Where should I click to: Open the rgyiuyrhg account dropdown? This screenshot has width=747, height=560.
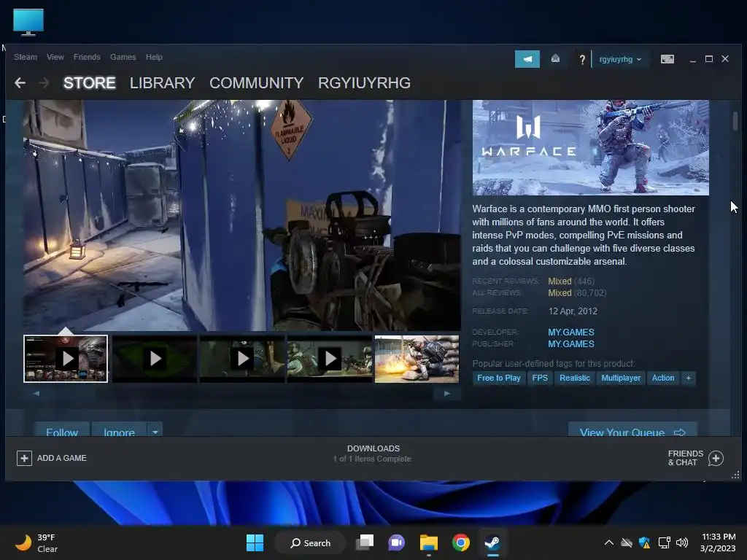tap(620, 60)
